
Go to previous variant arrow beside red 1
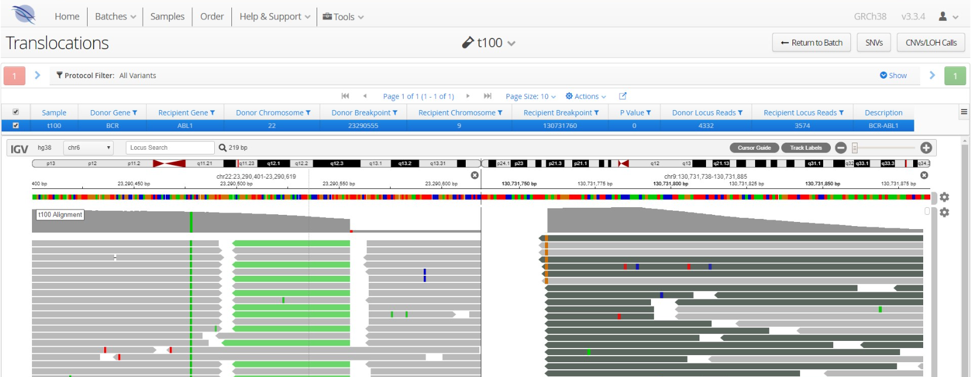37,75
